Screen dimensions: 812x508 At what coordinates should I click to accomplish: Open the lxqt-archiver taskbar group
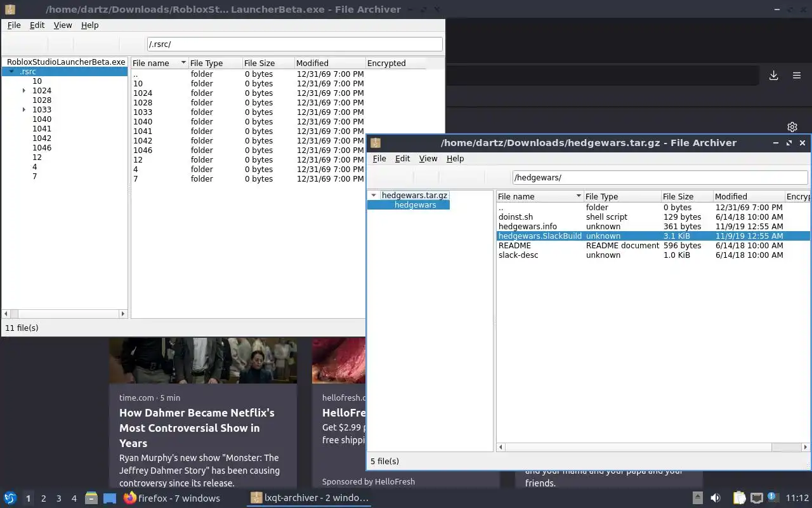309,498
